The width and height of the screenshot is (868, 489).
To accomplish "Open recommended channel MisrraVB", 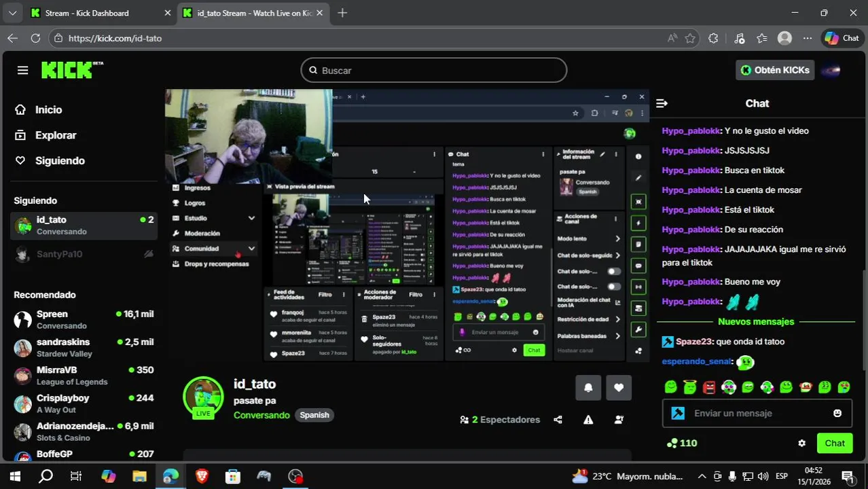I will pos(84,376).
